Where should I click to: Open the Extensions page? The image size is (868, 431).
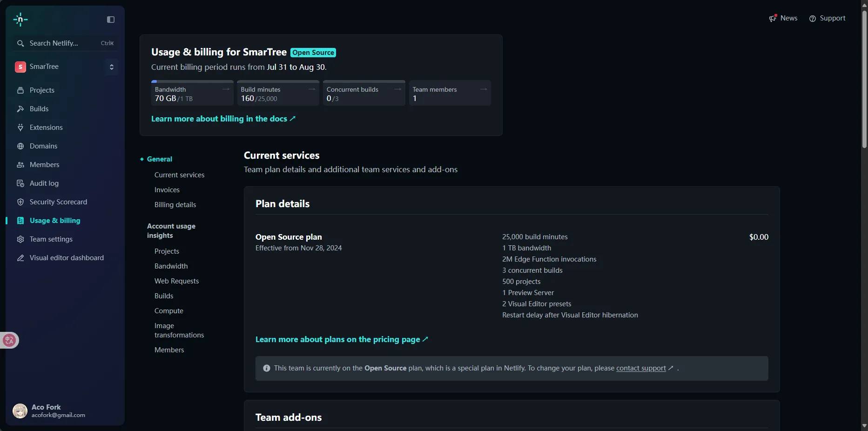[x=46, y=128]
